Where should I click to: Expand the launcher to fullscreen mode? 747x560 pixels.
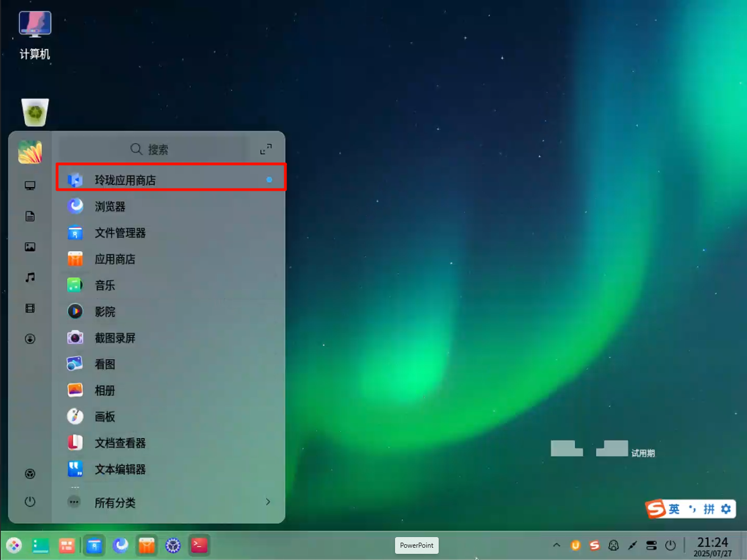click(x=266, y=148)
